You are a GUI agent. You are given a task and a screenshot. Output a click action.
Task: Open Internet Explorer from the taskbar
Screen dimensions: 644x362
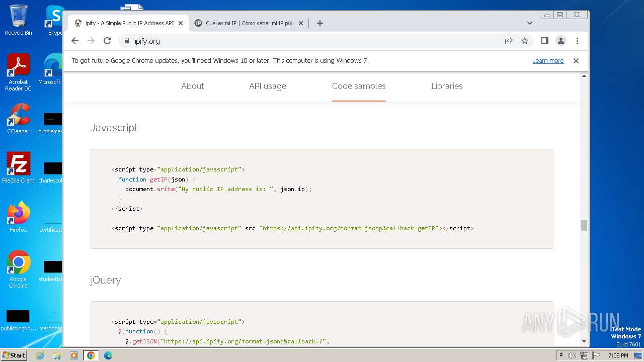tap(40, 355)
